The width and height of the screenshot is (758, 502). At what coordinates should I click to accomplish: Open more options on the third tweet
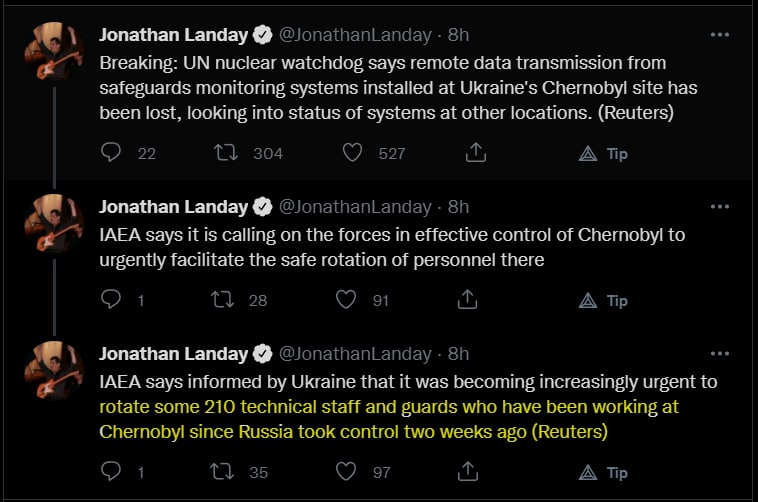click(719, 354)
